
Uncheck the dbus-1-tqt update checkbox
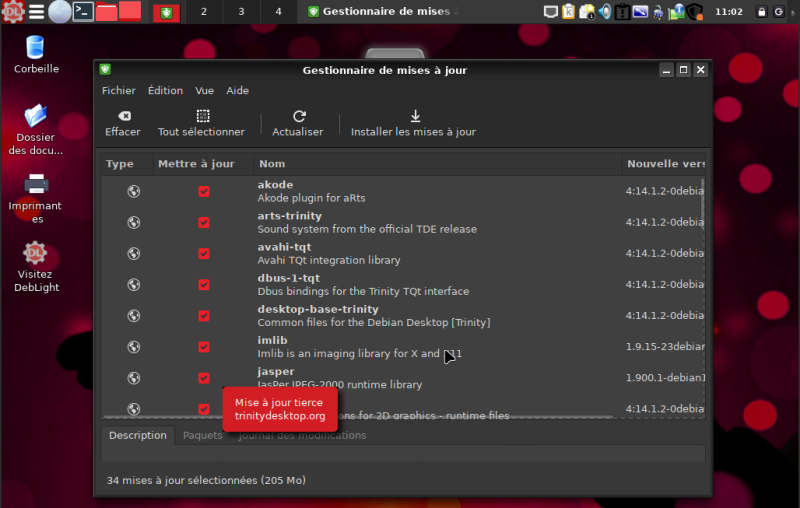click(x=204, y=285)
